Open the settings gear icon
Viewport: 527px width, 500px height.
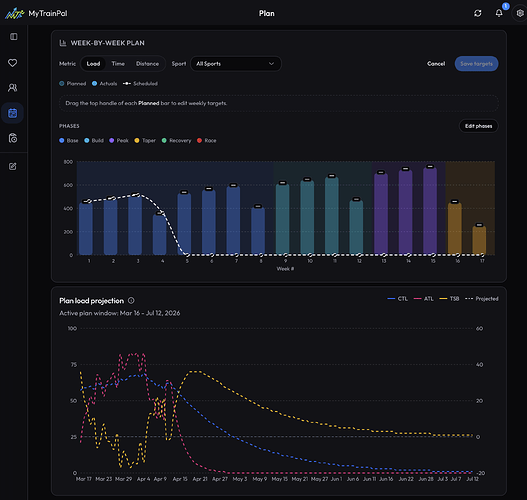click(x=520, y=13)
